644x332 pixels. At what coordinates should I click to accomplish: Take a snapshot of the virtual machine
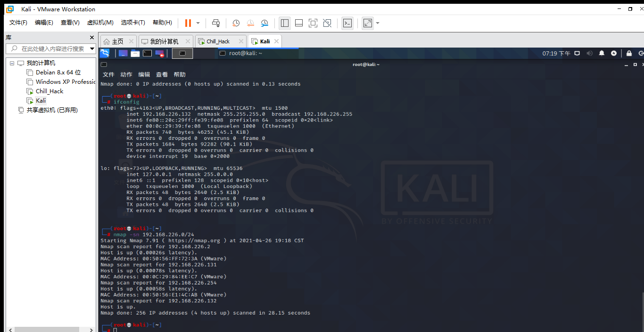236,23
